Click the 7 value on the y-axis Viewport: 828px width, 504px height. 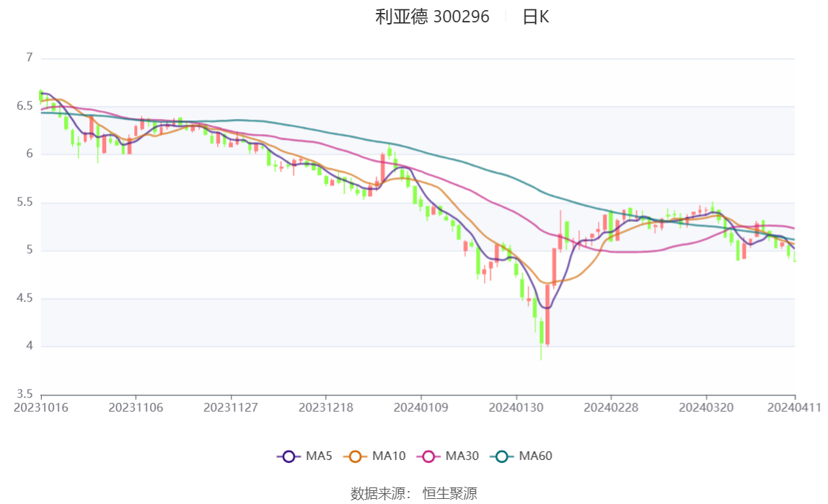[30, 58]
